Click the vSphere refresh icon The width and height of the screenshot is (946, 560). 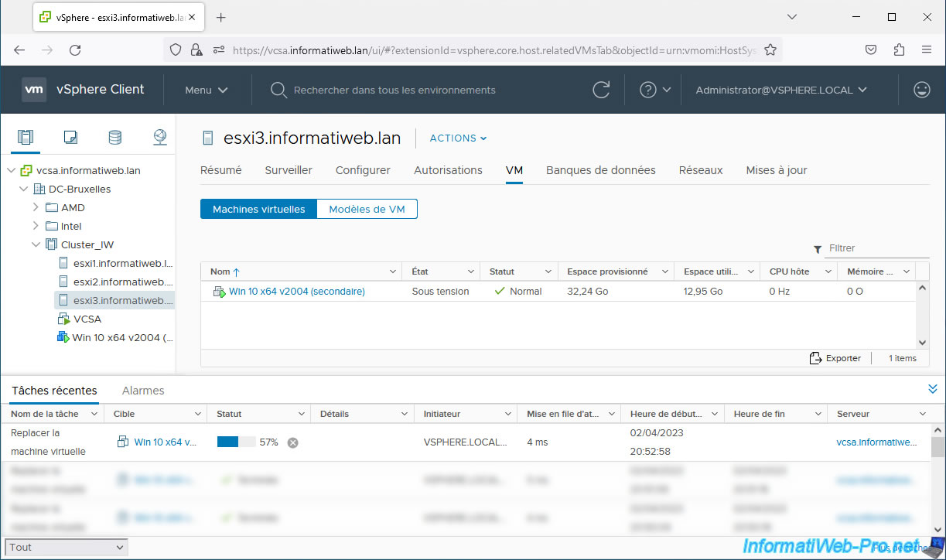(601, 90)
